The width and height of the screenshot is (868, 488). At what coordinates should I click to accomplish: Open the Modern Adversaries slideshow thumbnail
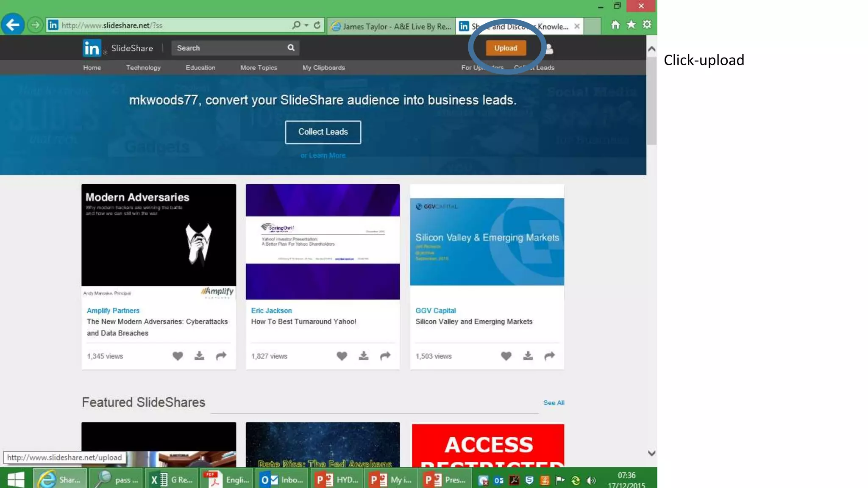click(159, 235)
